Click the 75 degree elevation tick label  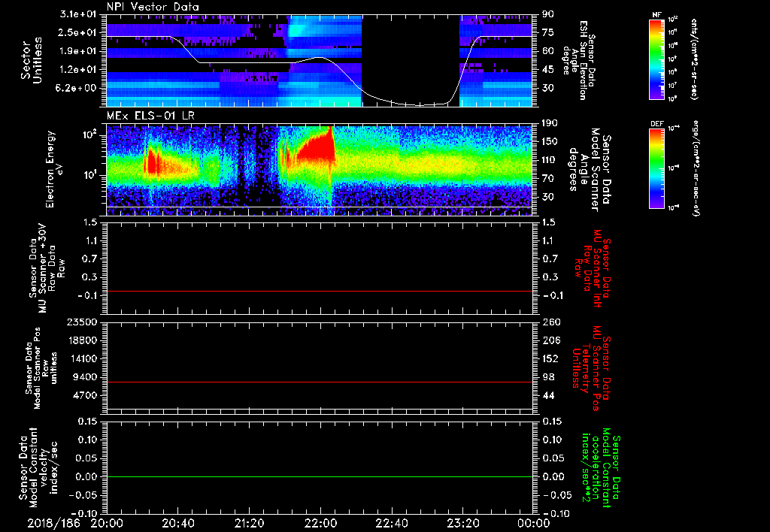pos(547,32)
